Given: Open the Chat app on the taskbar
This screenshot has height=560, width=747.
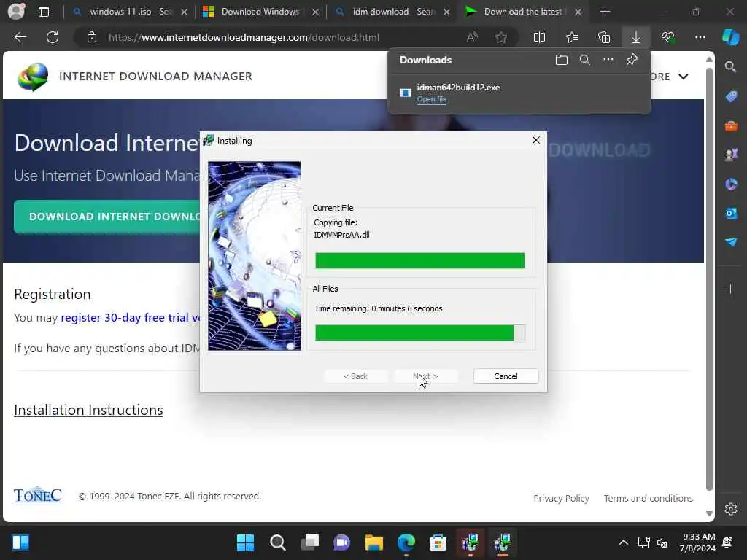Looking at the screenshot, I should pyautogui.click(x=341, y=542).
